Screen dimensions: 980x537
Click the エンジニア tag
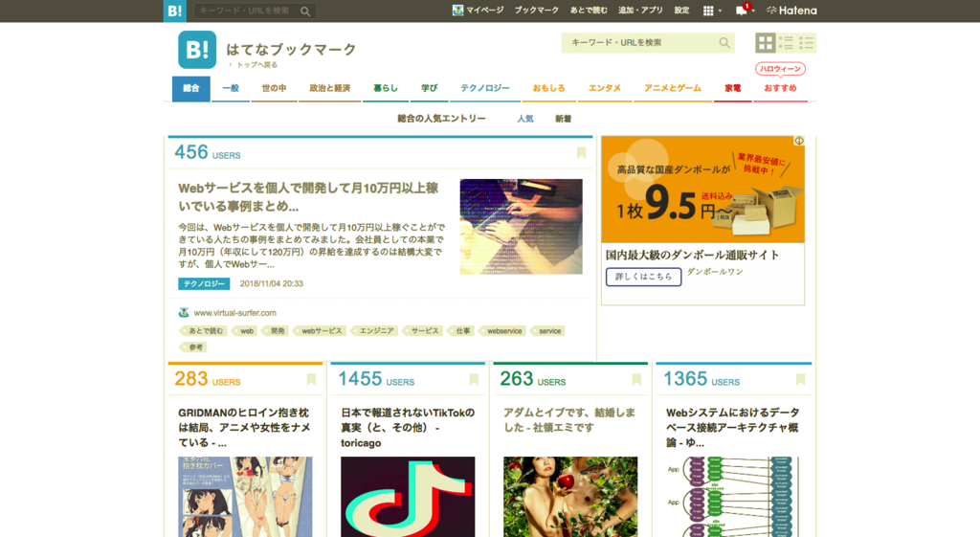tap(375, 331)
